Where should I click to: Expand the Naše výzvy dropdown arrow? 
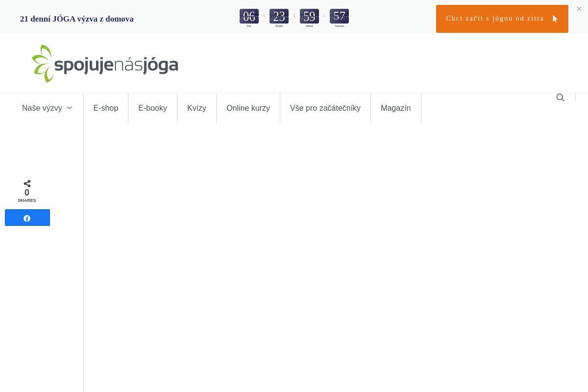point(70,108)
